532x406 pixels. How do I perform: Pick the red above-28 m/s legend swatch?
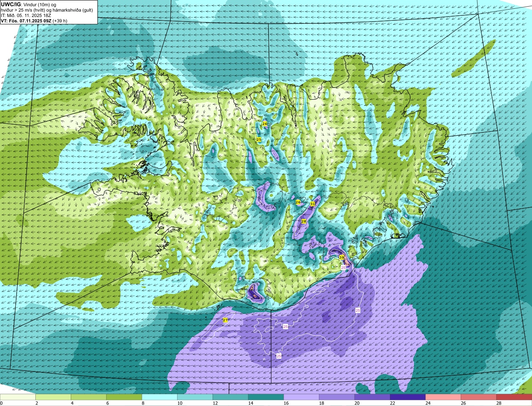pyautogui.click(x=514, y=397)
